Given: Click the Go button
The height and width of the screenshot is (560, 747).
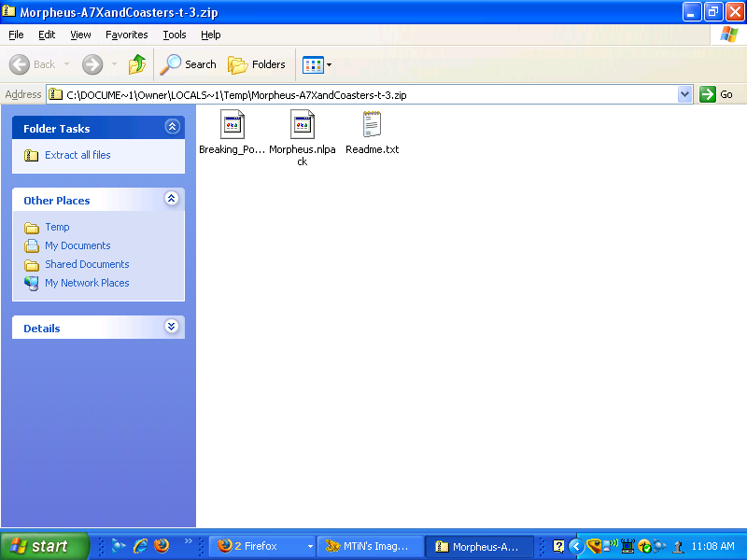Looking at the screenshot, I should point(716,94).
